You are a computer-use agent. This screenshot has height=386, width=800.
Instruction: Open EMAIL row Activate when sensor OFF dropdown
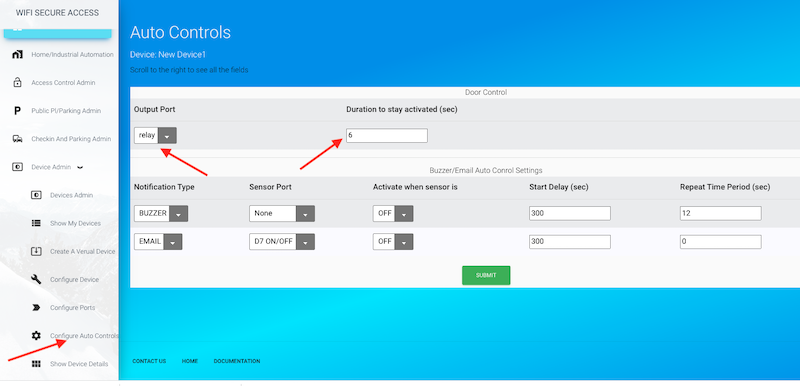[x=393, y=242]
